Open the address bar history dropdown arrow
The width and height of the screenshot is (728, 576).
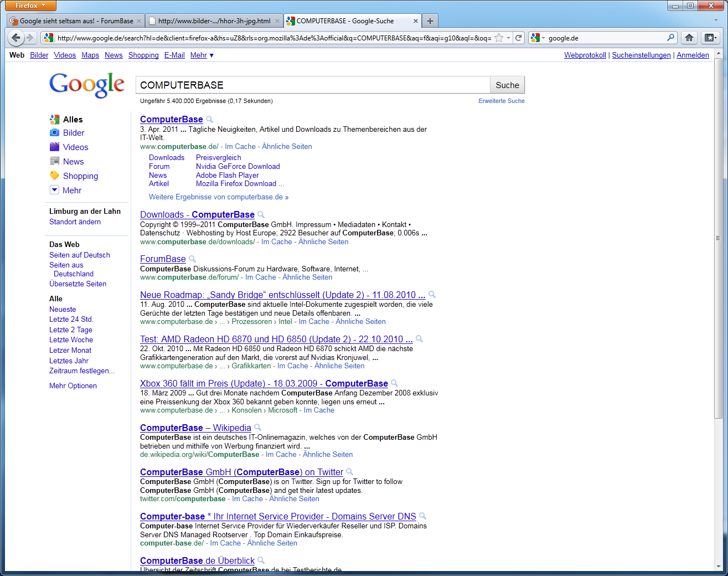point(508,38)
